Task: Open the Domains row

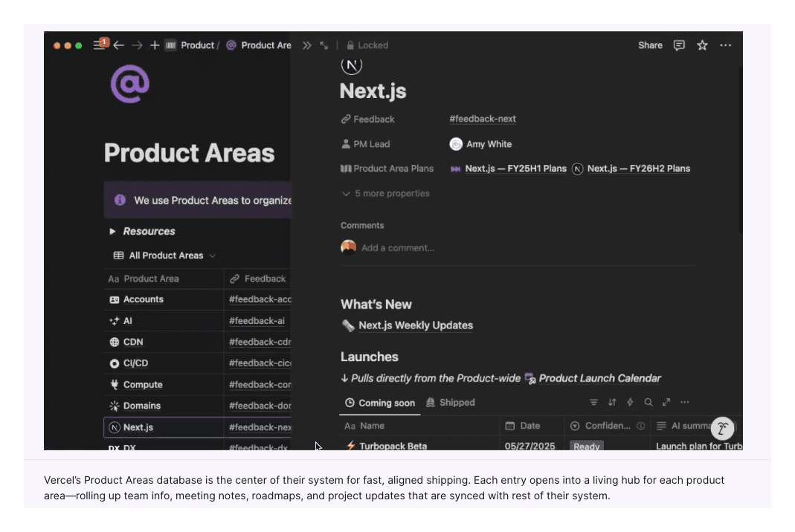Action: pos(141,406)
